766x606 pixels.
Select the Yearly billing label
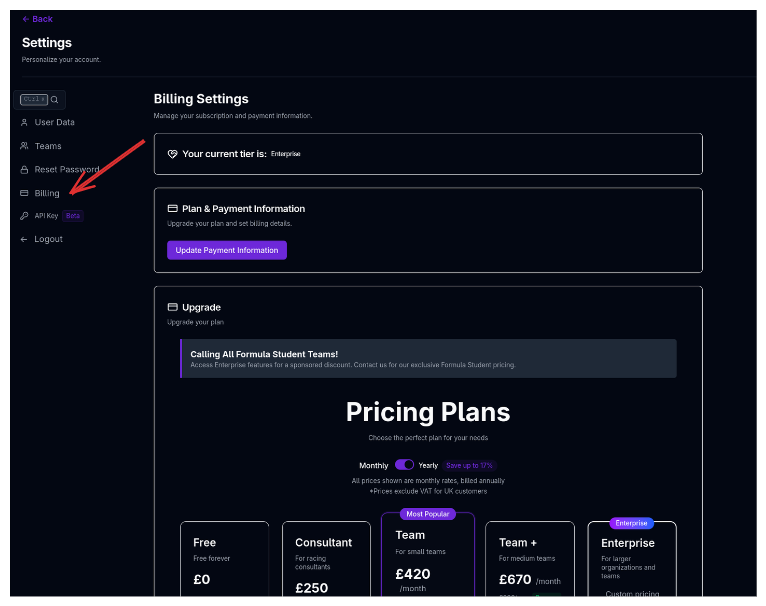coord(428,465)
